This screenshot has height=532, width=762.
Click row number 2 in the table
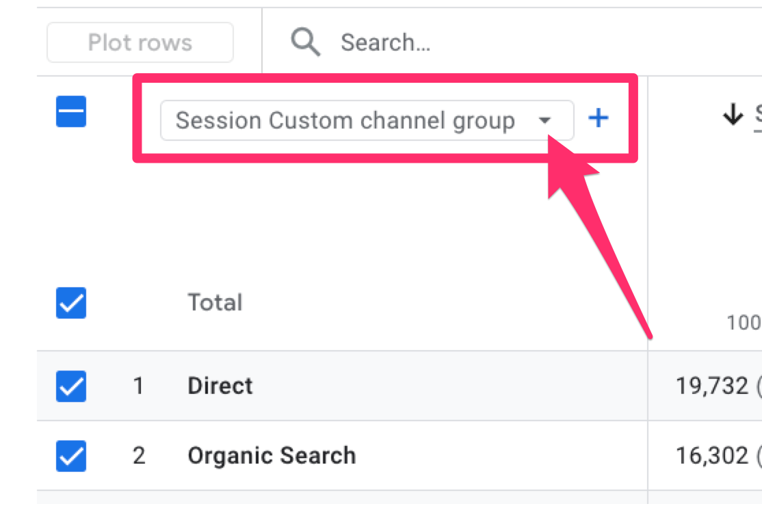(139, 456)
